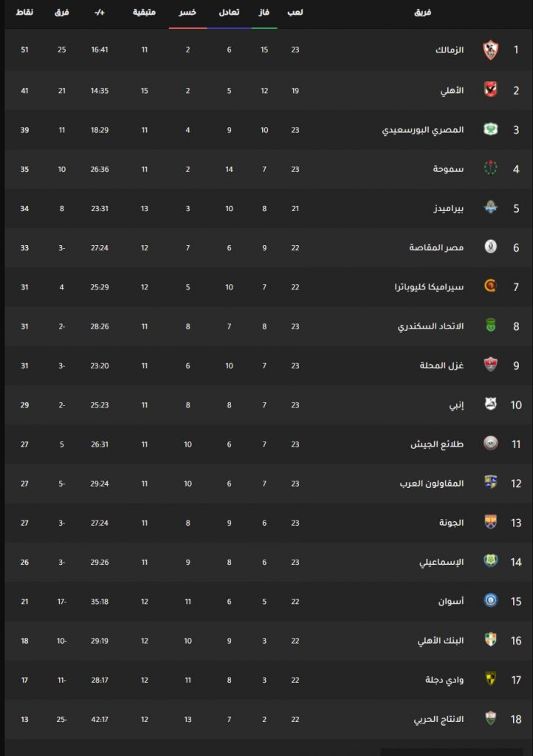
Task: Click the Aswan blue circular logo
Action: pyautogui.click(x=491, y=600)
